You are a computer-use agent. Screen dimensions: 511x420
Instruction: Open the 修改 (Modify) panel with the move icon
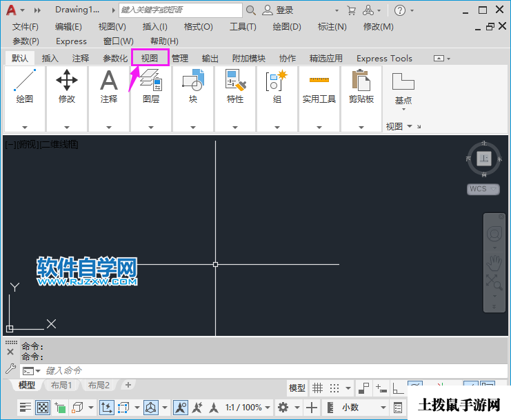tap(67, 80)
